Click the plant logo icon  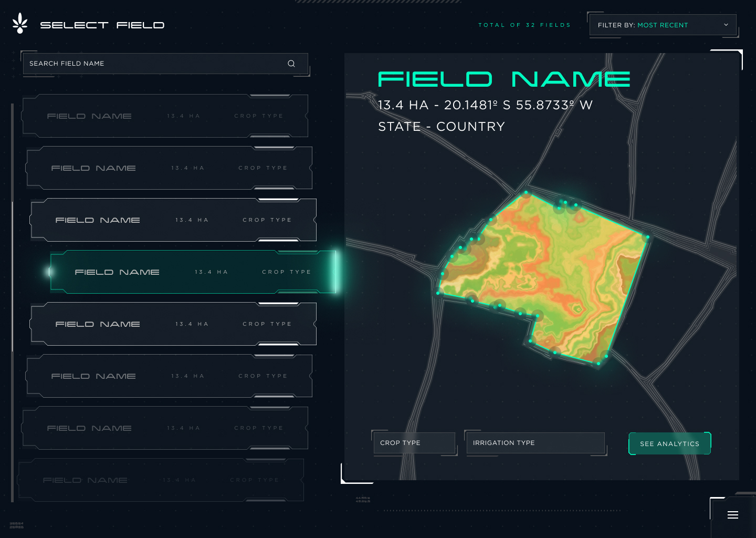20,24
